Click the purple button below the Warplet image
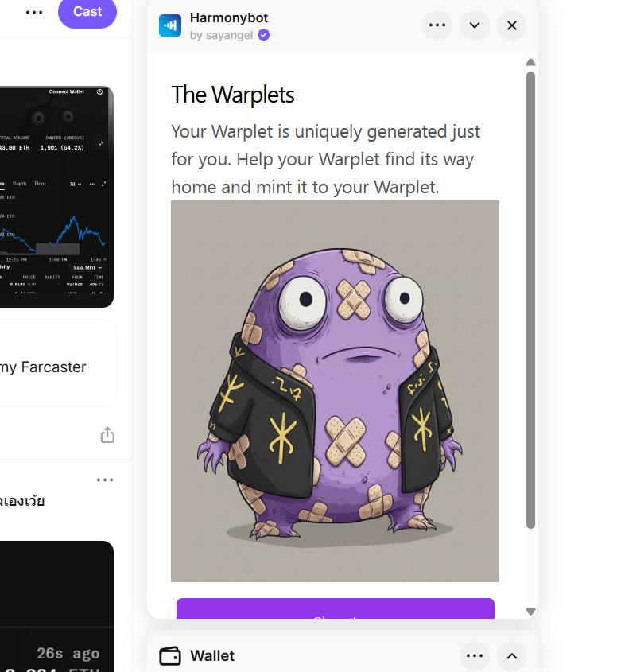 tap(335, 608)
